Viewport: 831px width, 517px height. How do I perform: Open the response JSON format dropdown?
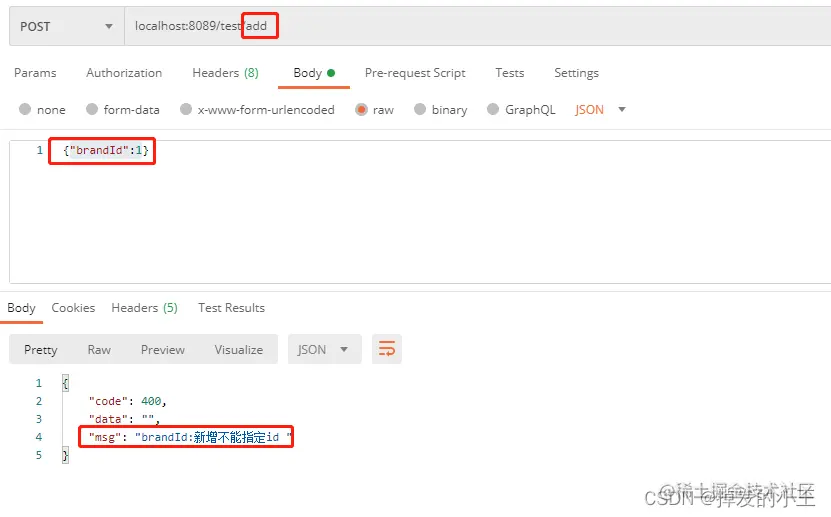[x=324, y=349]
